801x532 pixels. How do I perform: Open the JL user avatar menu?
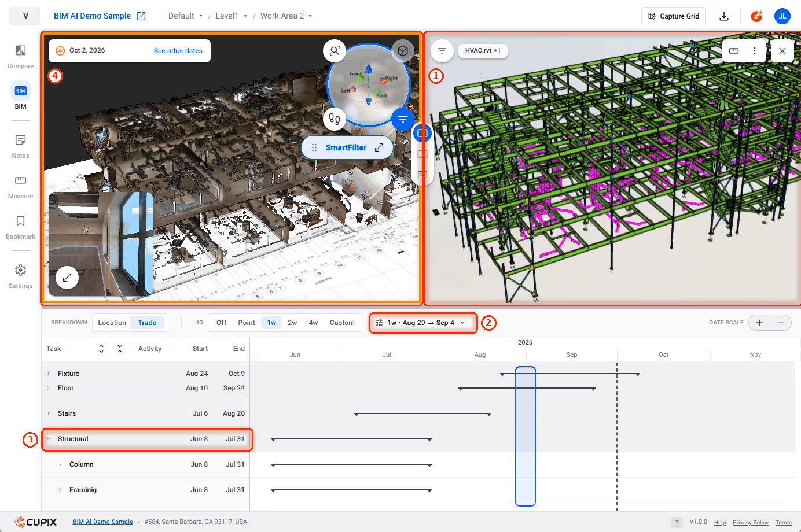(x=782, y=16)
